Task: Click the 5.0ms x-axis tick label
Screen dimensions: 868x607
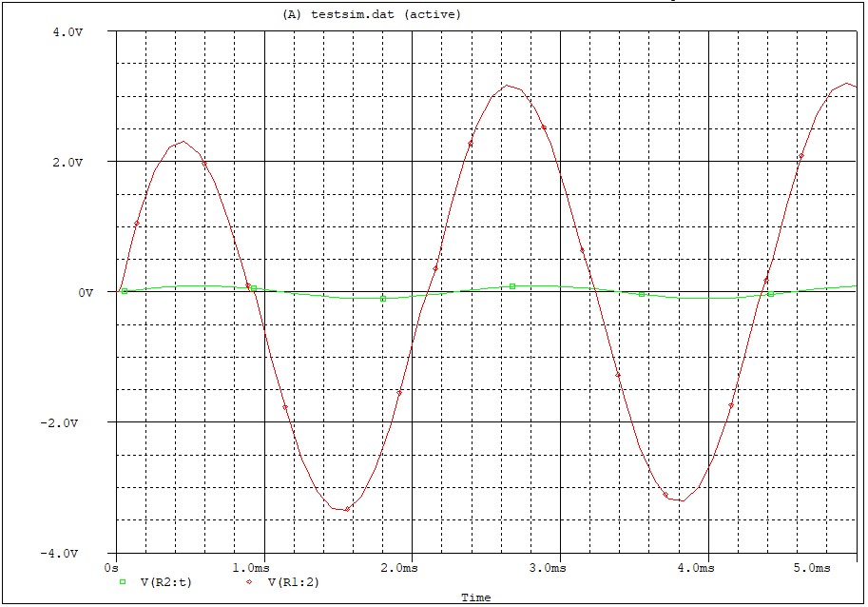Action: 812,567
